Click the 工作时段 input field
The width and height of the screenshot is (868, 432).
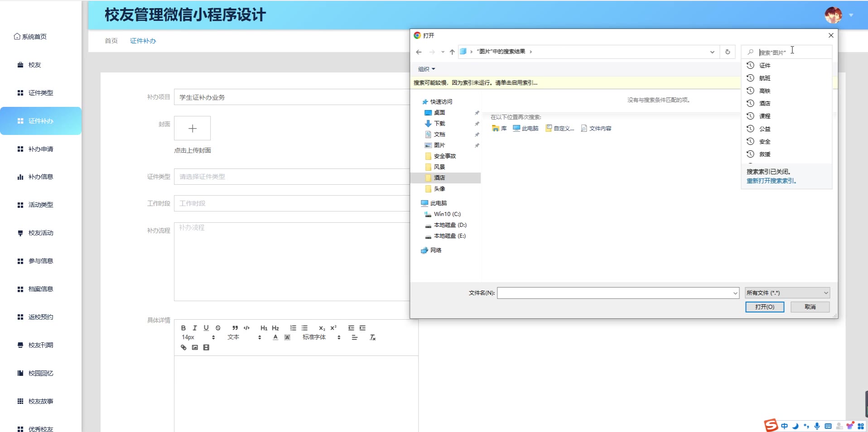292,203
